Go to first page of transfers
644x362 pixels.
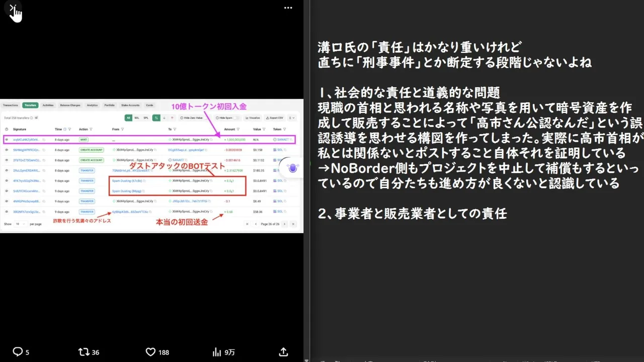coord(247,224)
